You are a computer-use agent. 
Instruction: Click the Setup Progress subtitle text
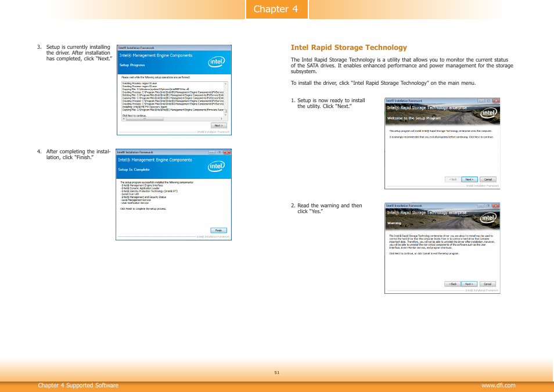[x=132, y=65]
